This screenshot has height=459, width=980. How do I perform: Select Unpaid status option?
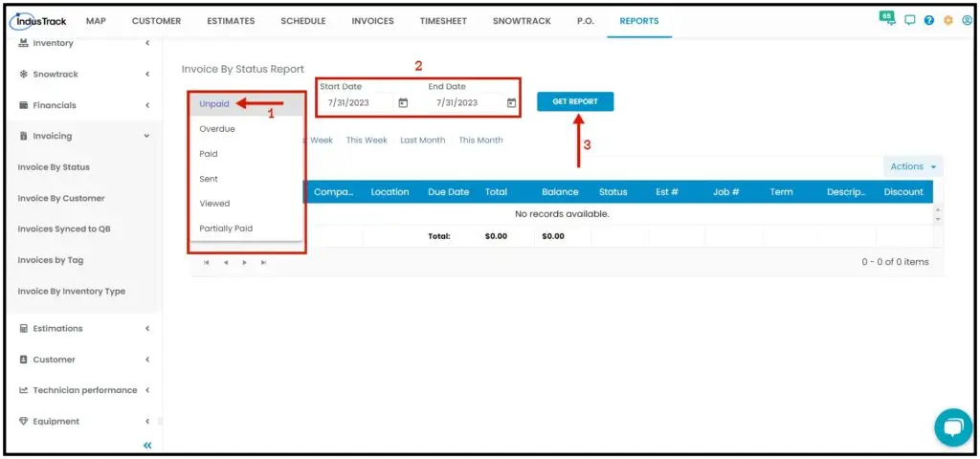(247, 104)
